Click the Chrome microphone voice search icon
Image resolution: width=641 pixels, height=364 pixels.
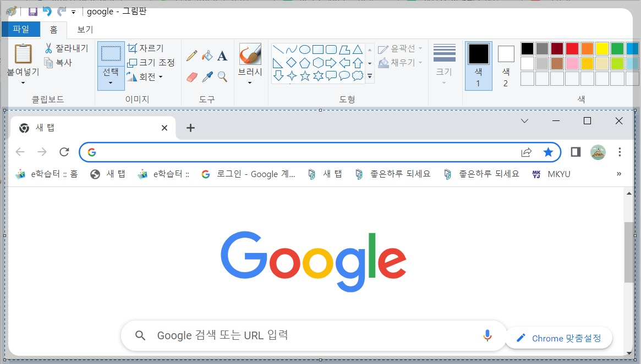click(487, 335)
